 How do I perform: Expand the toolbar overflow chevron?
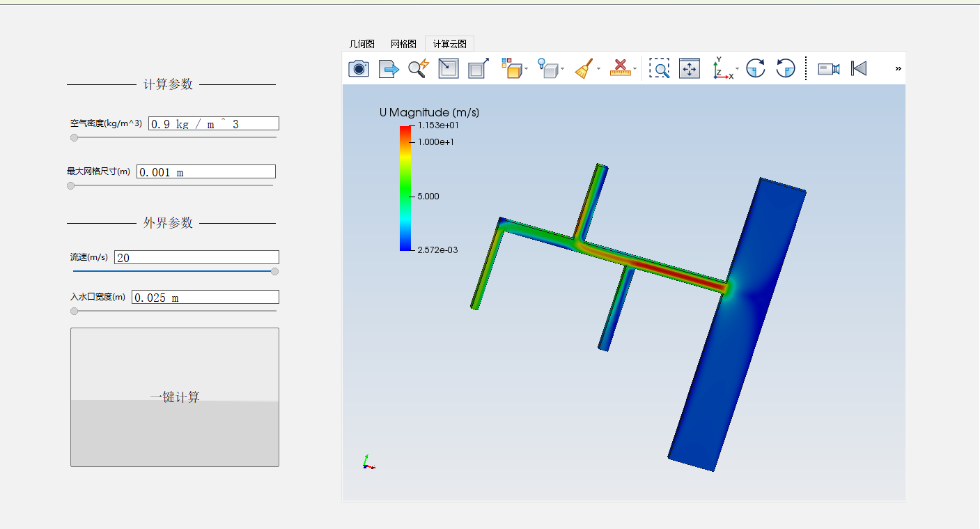click(898, 68)
